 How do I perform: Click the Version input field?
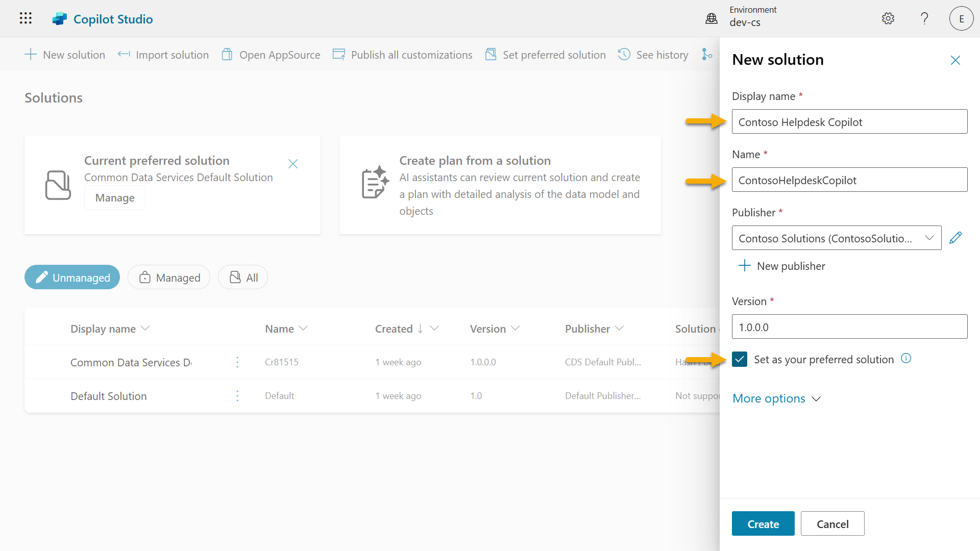coord(849,327)
